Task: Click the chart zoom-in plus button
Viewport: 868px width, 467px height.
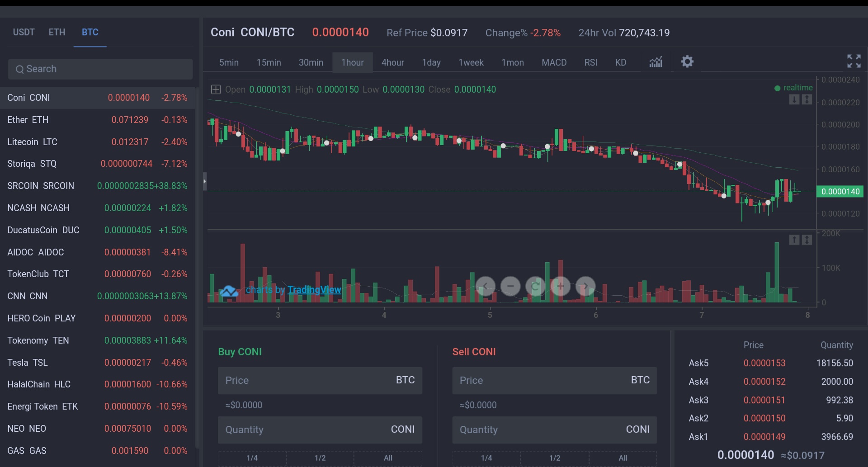Action: point(561,286)
